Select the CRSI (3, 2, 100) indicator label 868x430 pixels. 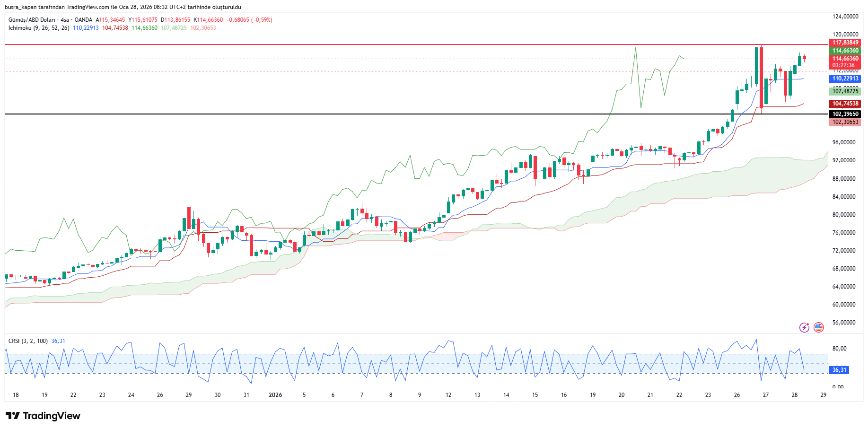28,341
